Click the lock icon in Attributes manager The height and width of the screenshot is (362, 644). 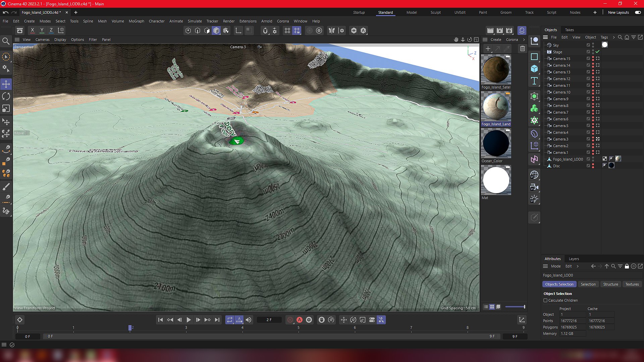[x=627, y=266]
